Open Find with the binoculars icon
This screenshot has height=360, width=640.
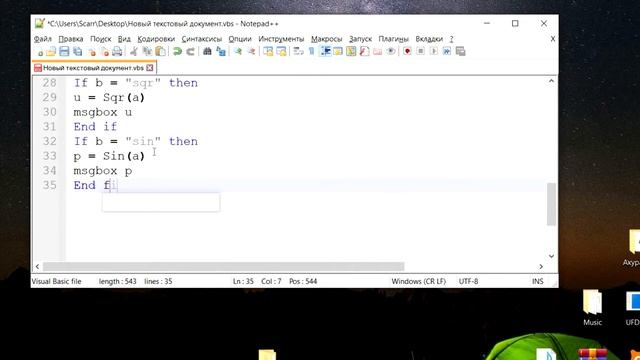(207, 51)
